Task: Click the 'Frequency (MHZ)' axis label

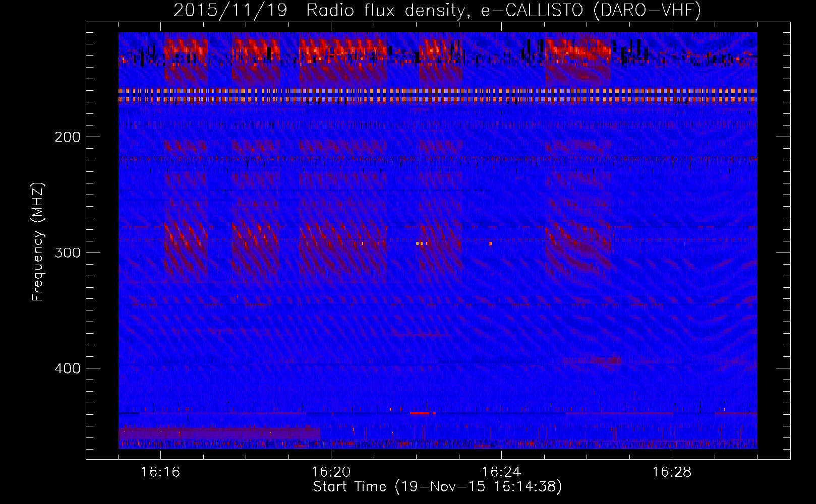Action: (38, 242)
